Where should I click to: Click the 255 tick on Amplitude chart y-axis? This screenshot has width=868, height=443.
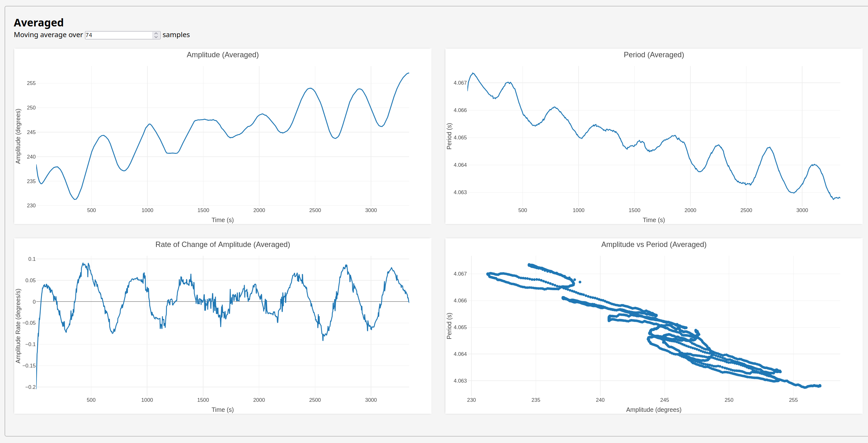[x=31, y=83]
